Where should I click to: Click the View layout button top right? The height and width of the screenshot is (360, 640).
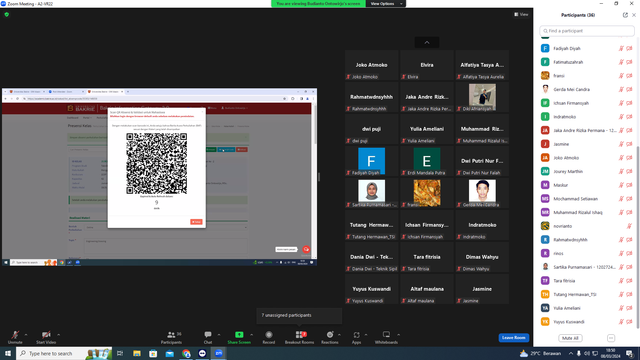tap(521, 14)
